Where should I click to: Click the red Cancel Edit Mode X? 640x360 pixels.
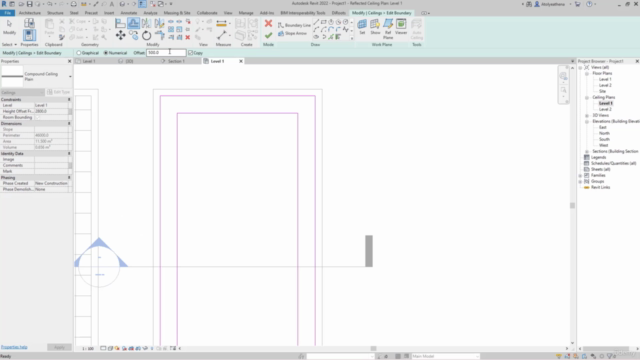[x=268, y=24]
